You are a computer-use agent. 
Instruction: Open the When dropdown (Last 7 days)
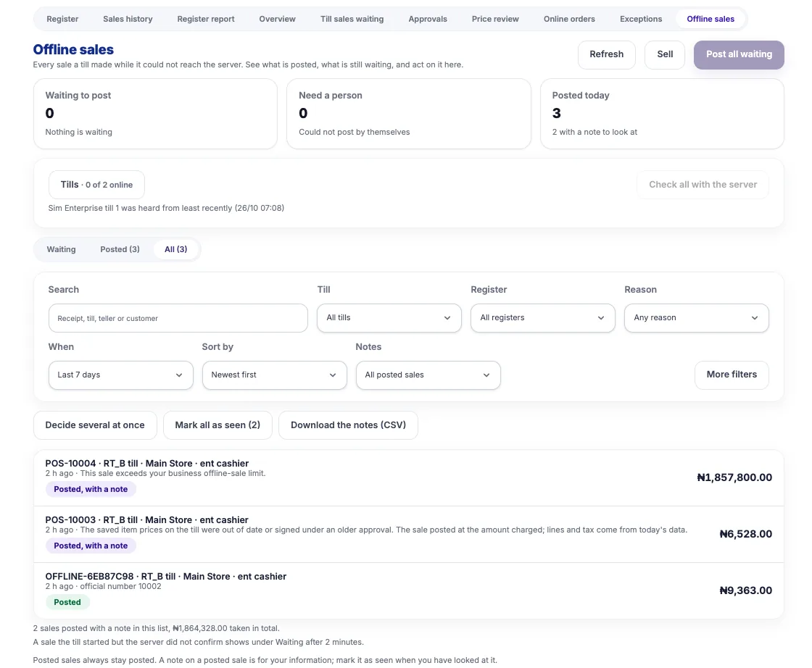click(120, 375)
